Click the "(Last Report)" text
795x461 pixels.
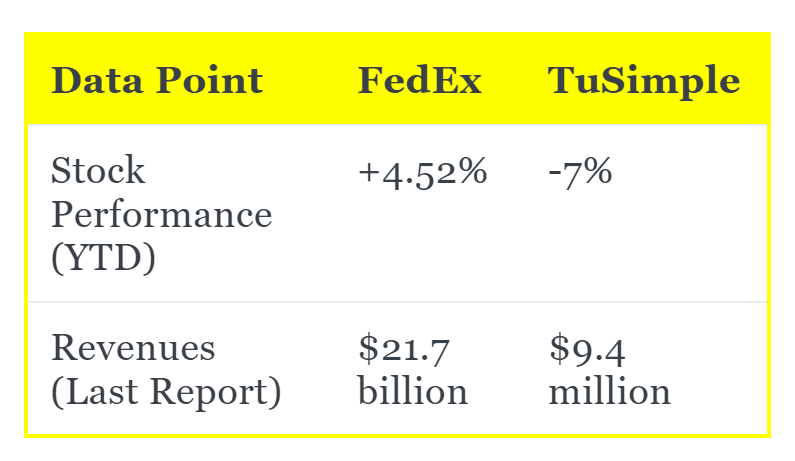coord(166,392)
